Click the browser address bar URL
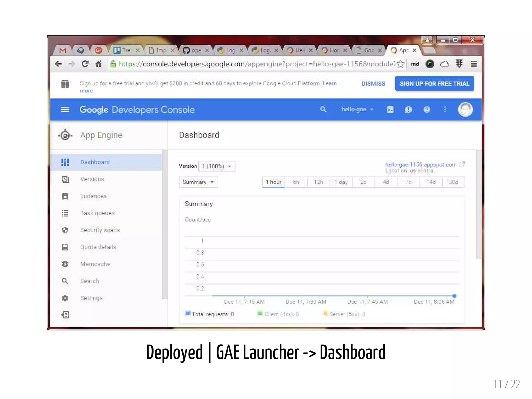The image size is (532, 399). tap(257, 64)
